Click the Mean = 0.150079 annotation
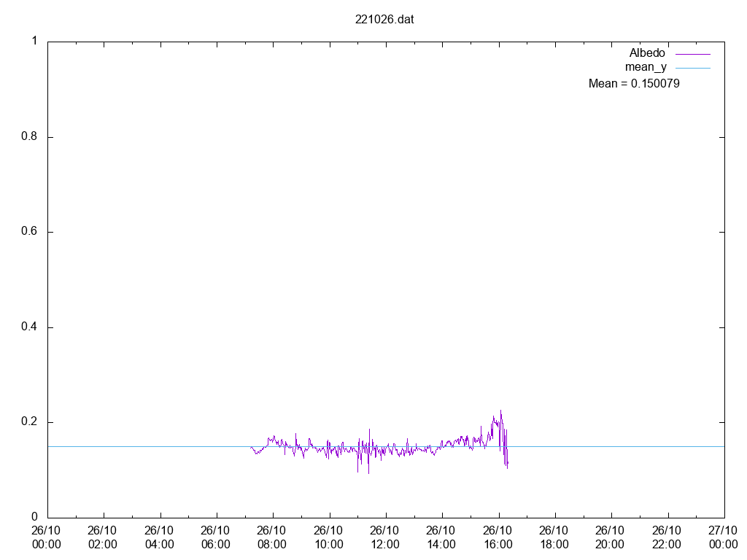This screenshot has width=747, height=560. (x=634, y=83)
